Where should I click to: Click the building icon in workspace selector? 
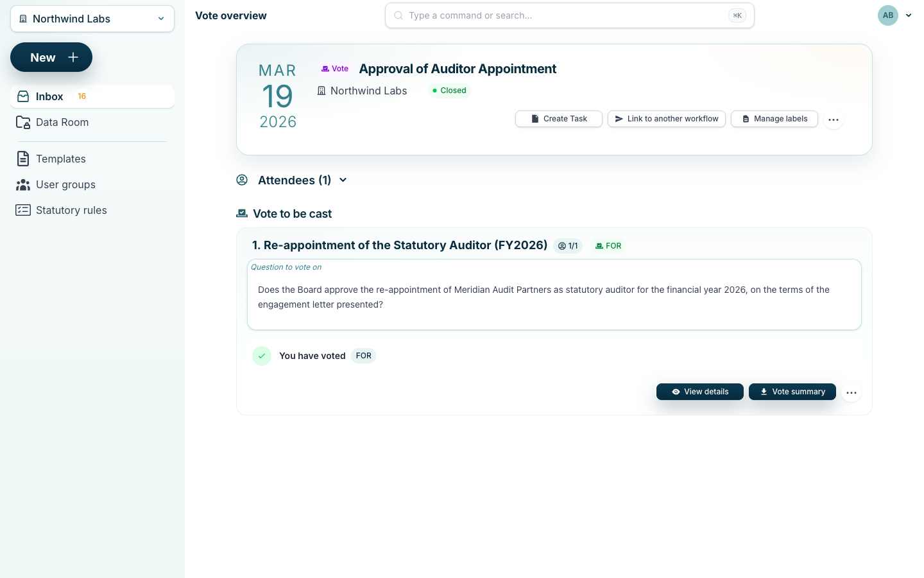(x=23, y=19)
